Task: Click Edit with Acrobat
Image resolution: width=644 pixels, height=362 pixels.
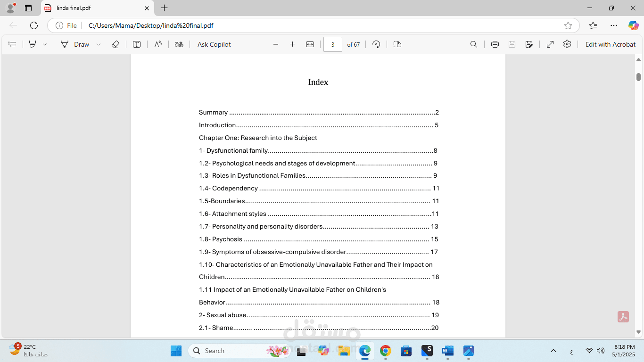Action: click(611, 44)
